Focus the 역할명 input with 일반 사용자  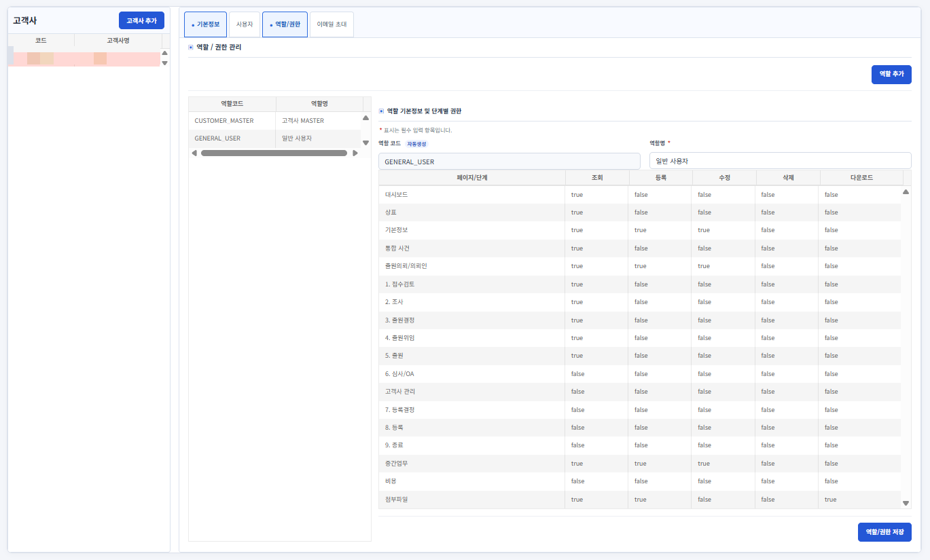point(780,161)
